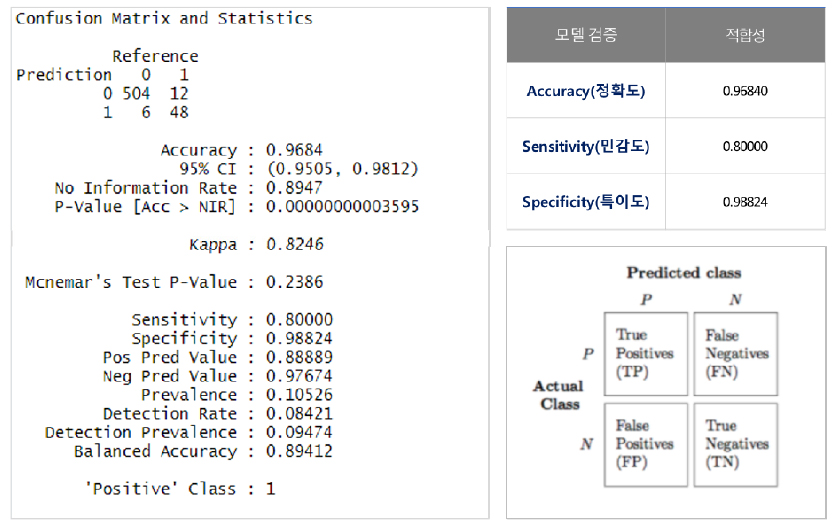
Task: Click the table value 0.80000
Action: coord(745,146)
